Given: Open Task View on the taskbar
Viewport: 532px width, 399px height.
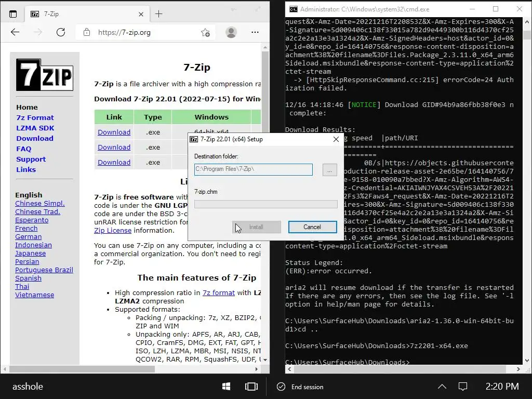Looking at the screenshot, I should tap(251, 387).
